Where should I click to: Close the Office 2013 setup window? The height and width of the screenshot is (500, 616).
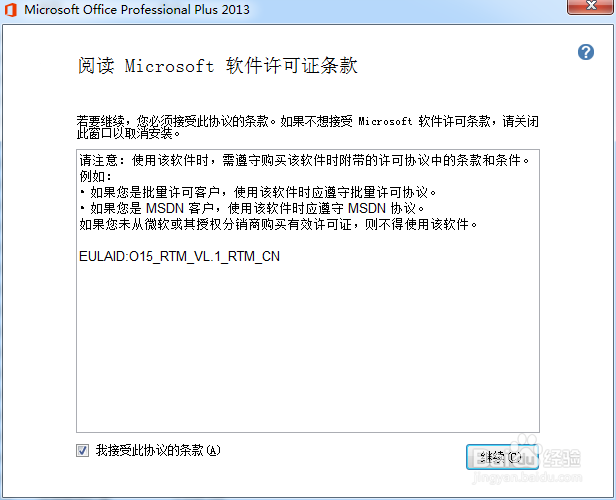coord(590,6)
